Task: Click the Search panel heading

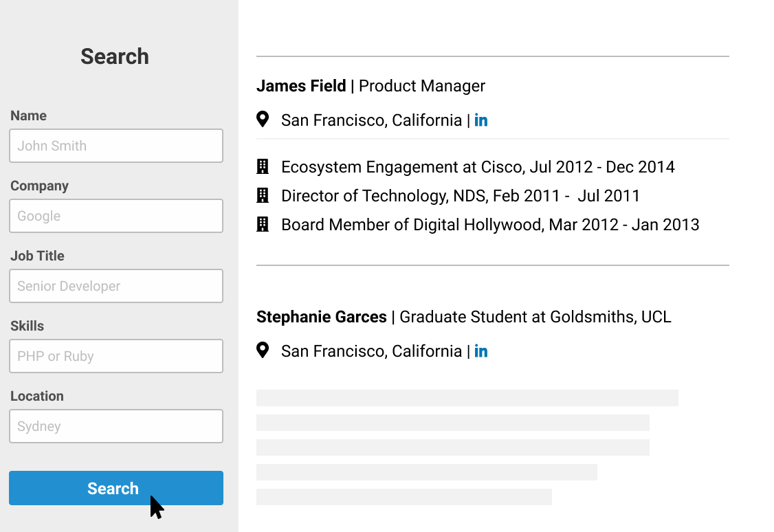Action: [115, 56]
